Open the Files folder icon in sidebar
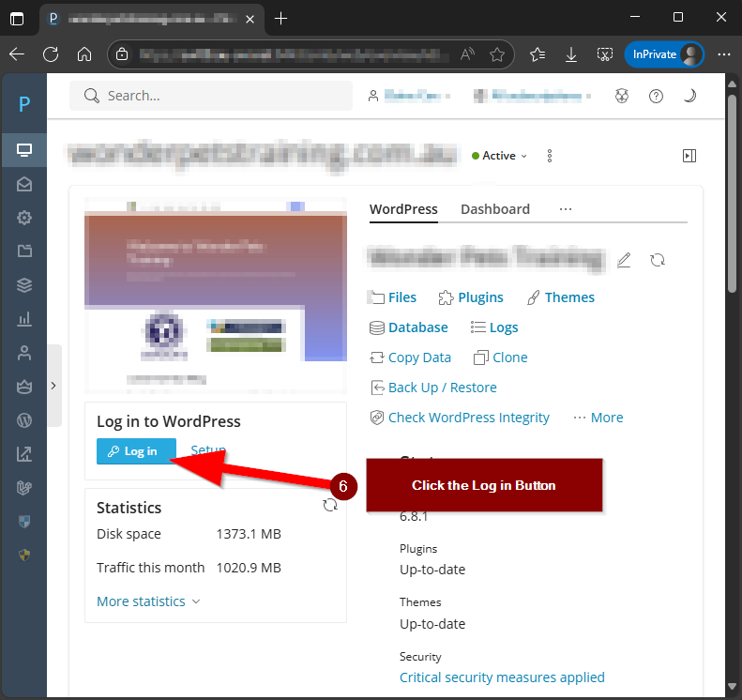 click(24, 251)
